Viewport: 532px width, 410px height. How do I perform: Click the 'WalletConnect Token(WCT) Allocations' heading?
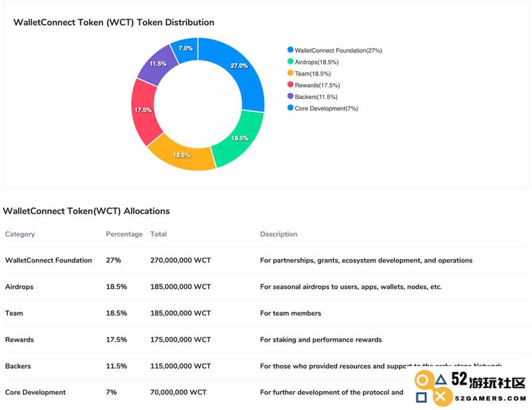click(86, 211)
